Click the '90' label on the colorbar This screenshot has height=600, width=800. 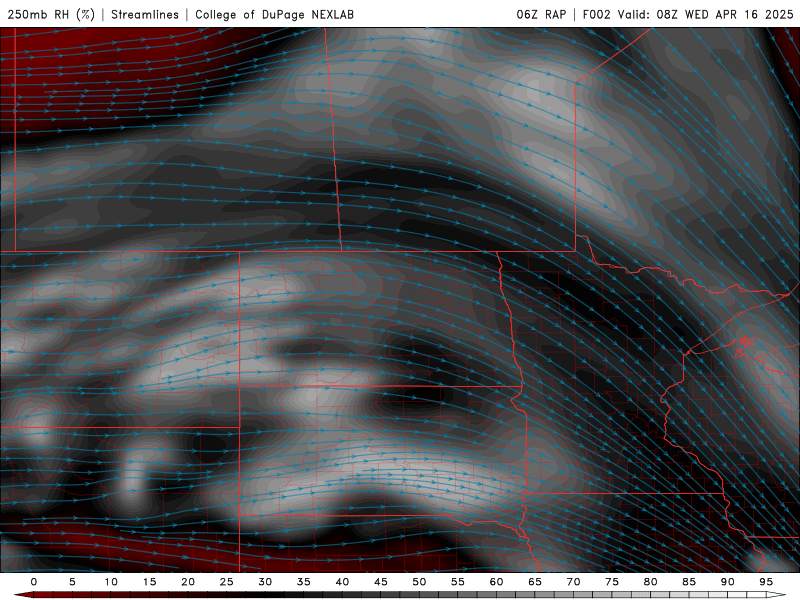pos(727,582)
